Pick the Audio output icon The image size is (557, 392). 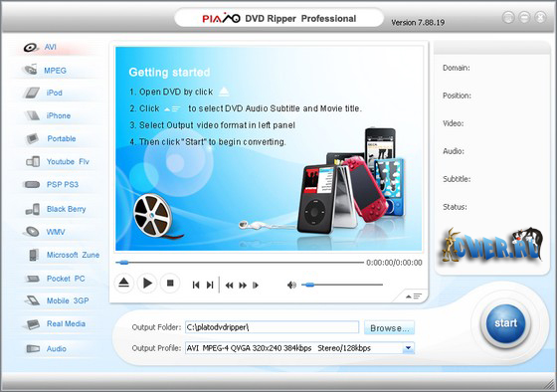pyautogui.click(x=33, y=348)
